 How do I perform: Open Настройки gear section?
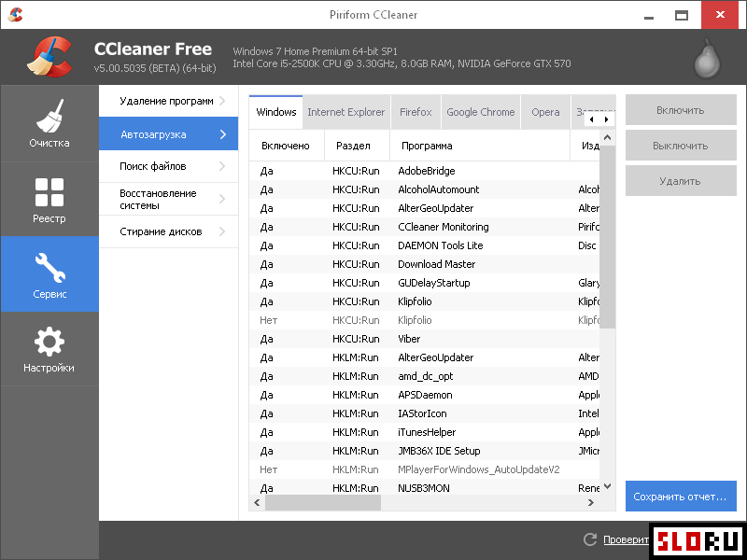point(49,348)
